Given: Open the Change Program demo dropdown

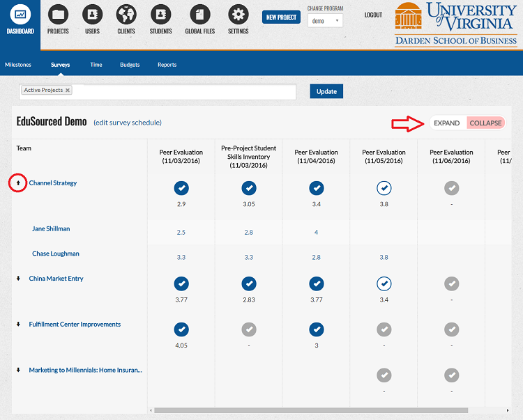Looking at the screenshot, I should point(325,21).
